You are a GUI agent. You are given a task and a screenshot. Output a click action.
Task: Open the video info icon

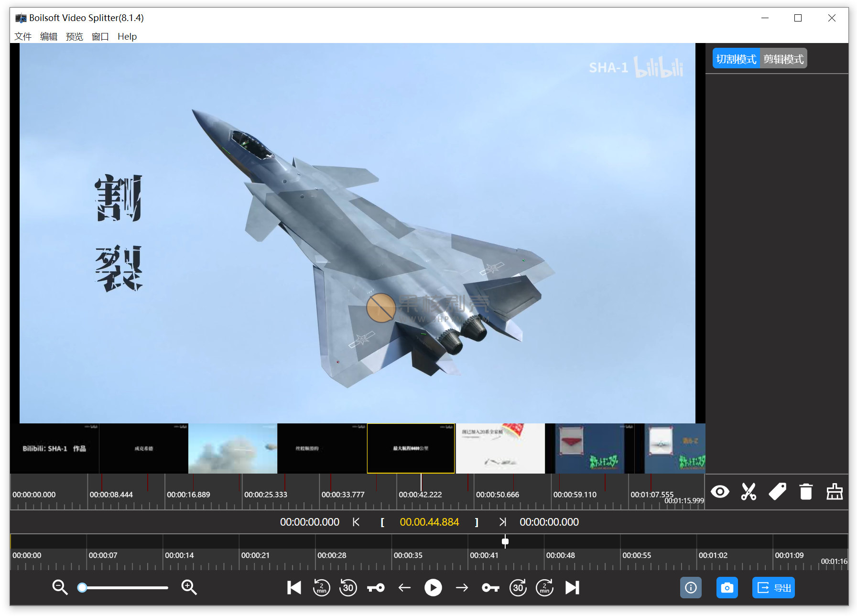click(x=691, y=588)
